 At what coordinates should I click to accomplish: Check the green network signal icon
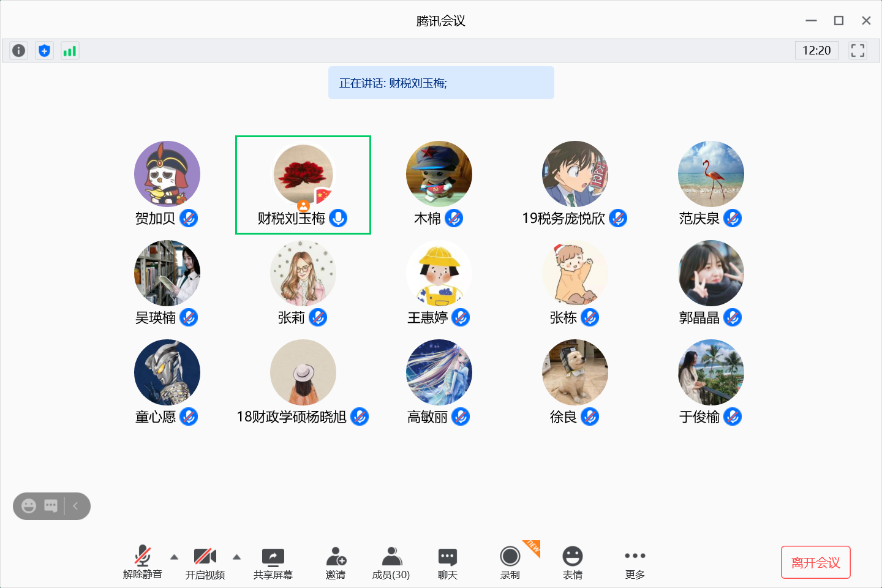[x=70, y=51]
